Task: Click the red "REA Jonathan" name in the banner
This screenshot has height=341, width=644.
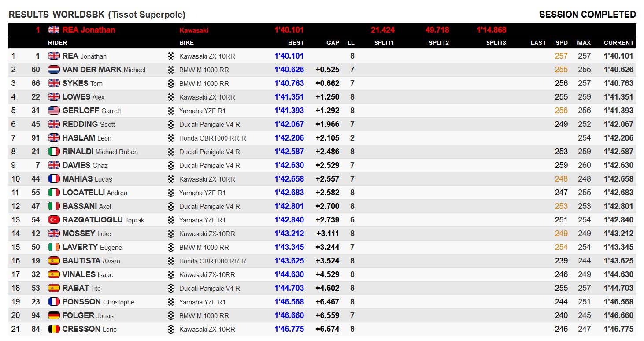Action: point(89,30)
